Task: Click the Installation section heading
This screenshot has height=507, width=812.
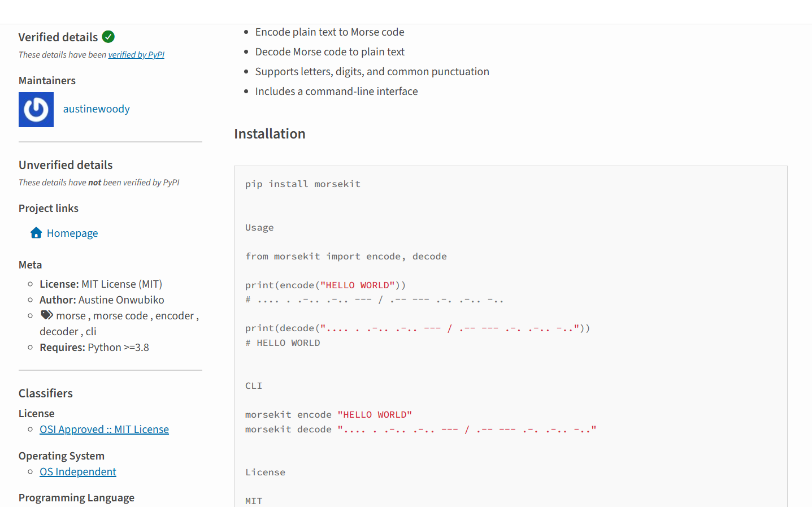Action: tap(270, 133)
